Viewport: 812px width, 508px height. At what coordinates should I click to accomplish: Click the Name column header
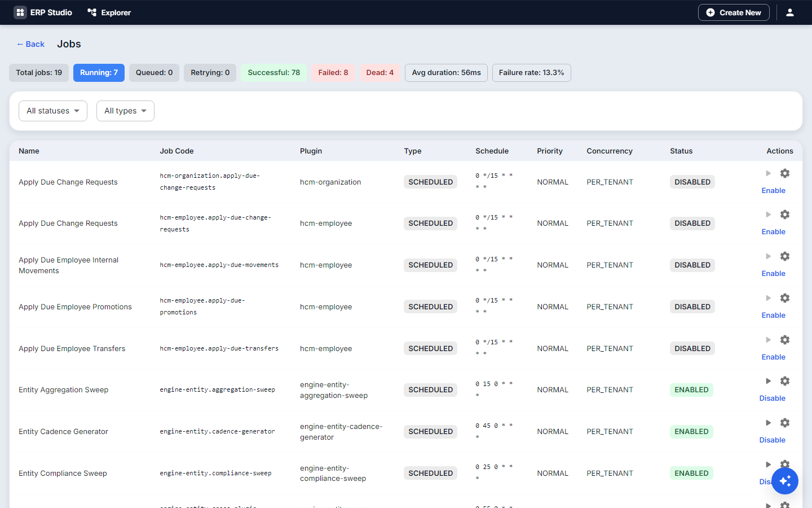click(x=29, y=151)
